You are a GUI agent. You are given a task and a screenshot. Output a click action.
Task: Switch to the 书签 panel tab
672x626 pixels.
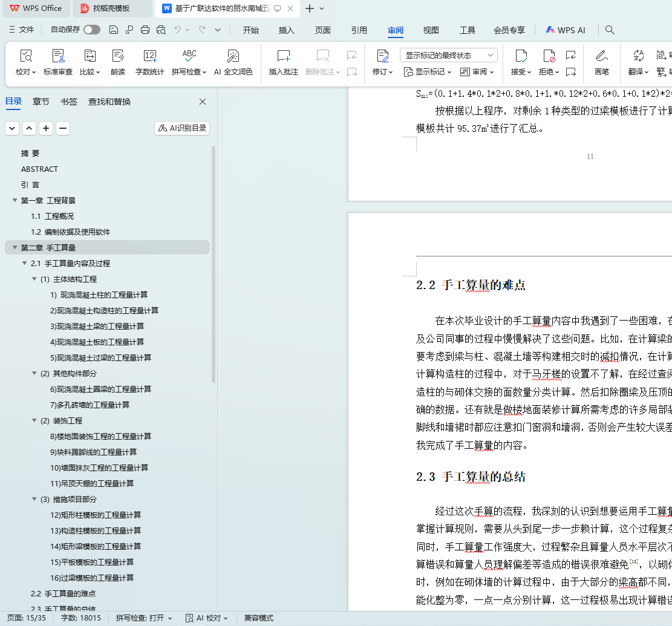tap(69, 102)
